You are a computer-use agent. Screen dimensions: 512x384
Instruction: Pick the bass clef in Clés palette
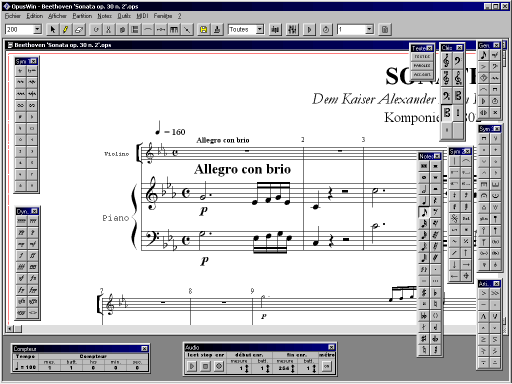point(458,61)
